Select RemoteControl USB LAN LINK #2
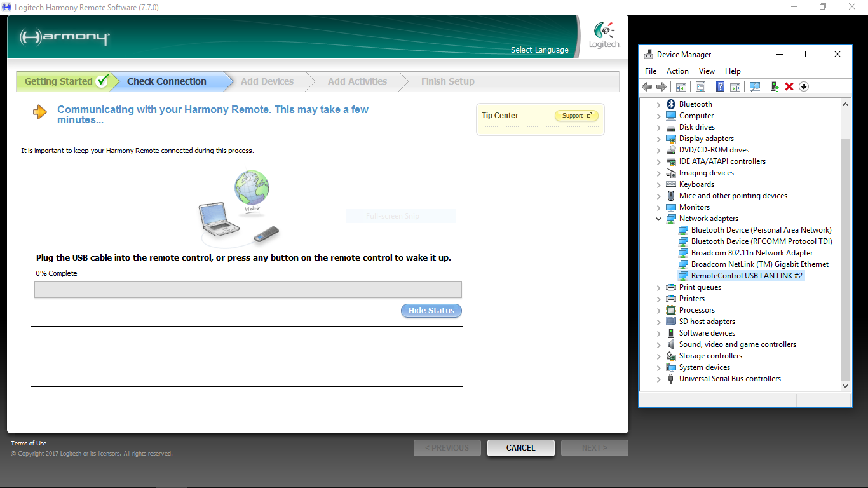 coord(747,276)
